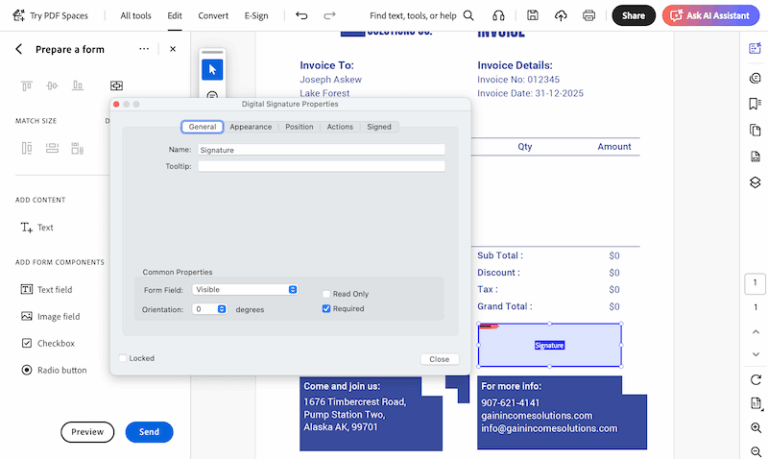This screenshot has width=768, height=459.
Task: Click the Zoom in magnifier icon
Action: 755,427
